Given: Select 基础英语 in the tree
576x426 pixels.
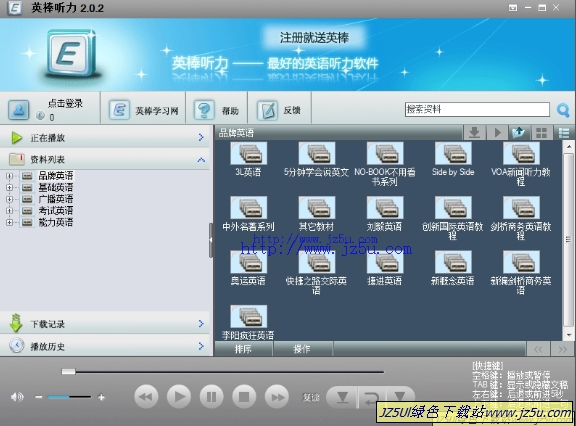Looking at the screenshot, I should click(56, 187).
